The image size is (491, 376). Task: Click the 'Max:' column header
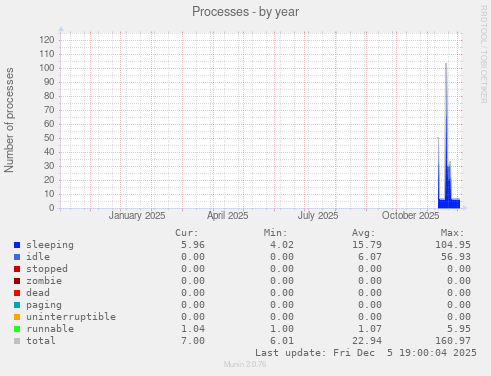pos(452,233)
